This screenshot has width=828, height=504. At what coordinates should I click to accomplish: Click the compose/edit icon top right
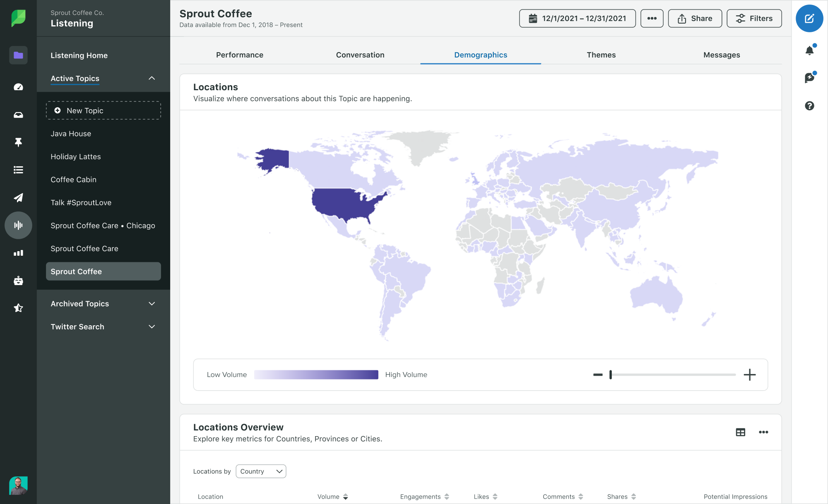tap(809, 19)
